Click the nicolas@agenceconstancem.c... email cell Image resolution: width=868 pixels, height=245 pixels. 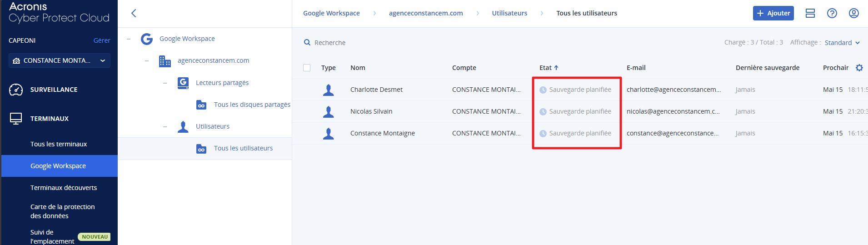point(673,111)
